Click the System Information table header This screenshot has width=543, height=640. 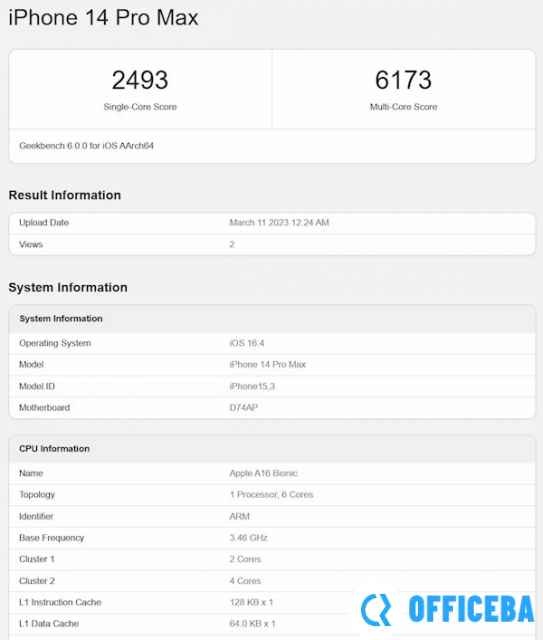pyautogui.click(x=272, y=319)
